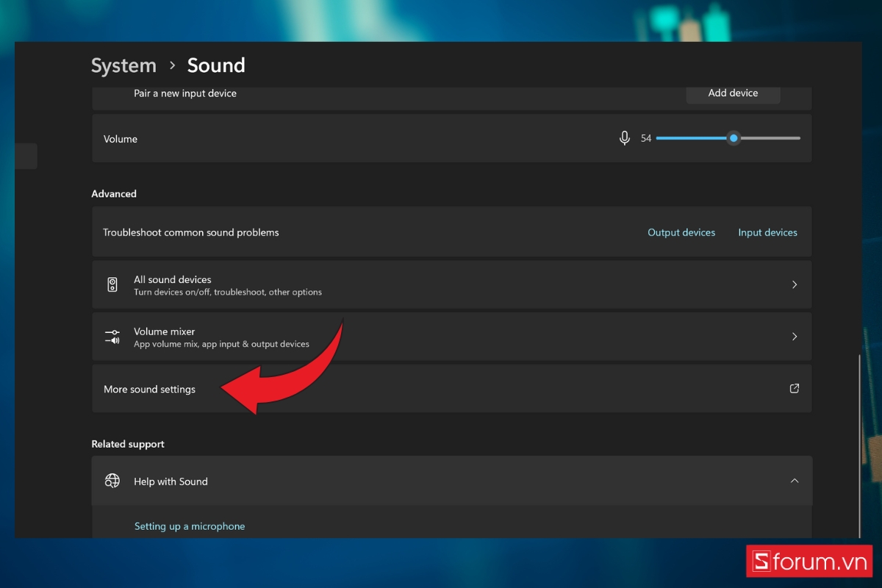Open Setting up a microphone help article
This screenshot has height=588, width=882.
click(x=189, y=526)
